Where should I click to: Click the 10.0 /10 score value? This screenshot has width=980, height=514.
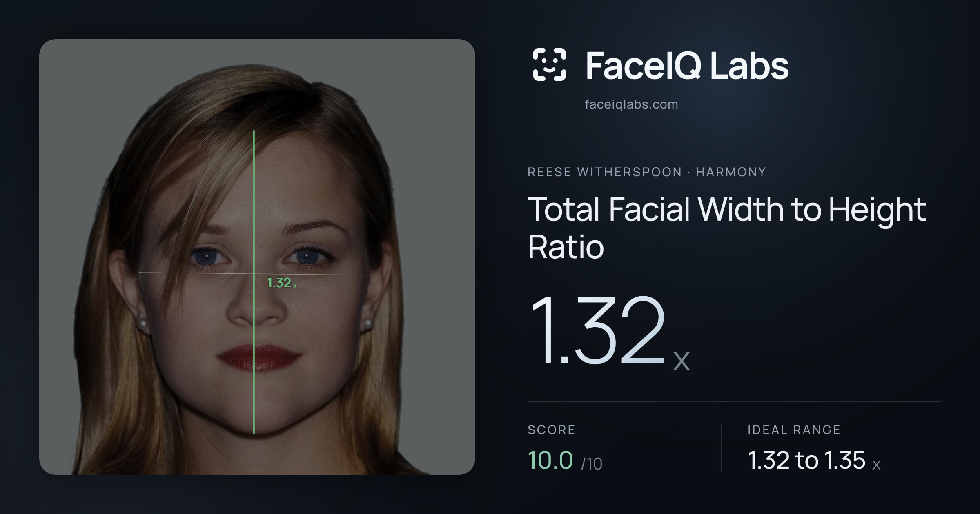[565, 460]
